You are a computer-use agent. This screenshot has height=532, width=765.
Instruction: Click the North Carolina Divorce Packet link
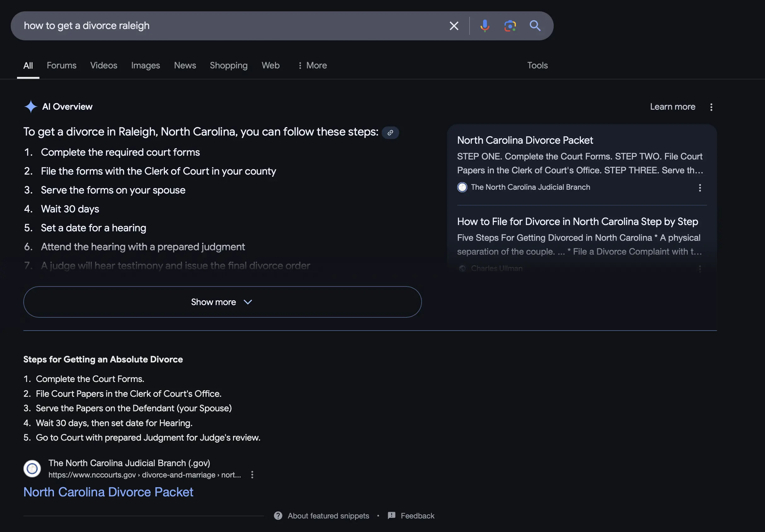[x=108, y=492]
